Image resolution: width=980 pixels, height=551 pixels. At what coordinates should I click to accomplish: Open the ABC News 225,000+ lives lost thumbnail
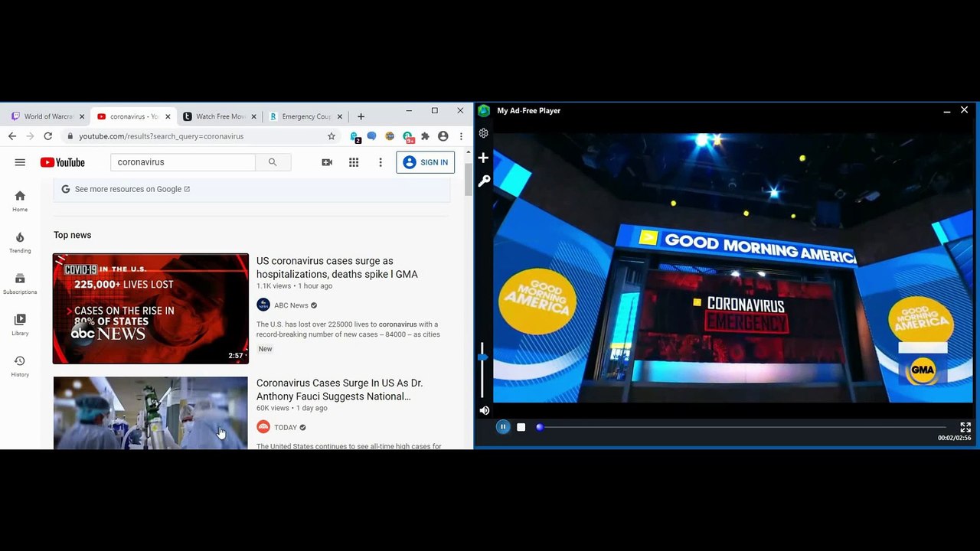click(x=151, y=308)
